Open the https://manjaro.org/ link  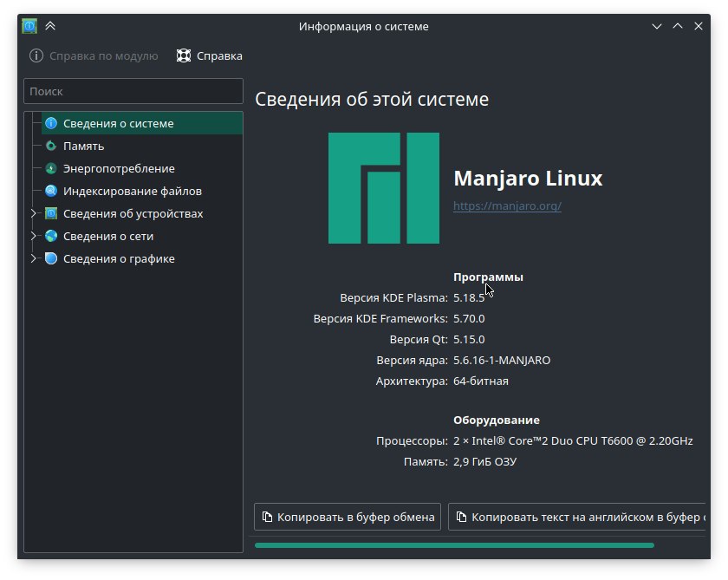click(x=507, y=205)
